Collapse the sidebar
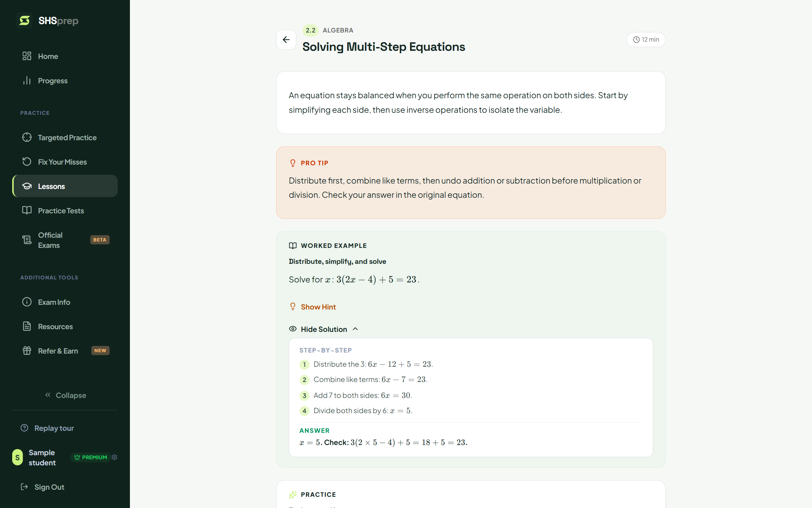The height and width of the screenshot is (508, 812). pos(65,395)
